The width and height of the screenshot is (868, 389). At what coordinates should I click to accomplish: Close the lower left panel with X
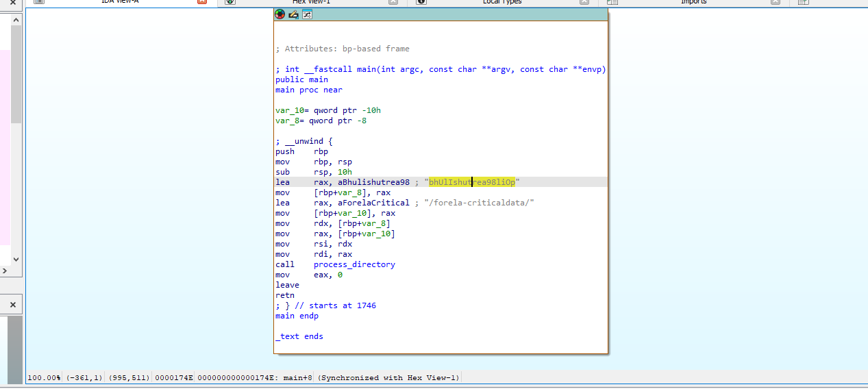[x=13, y=305]
